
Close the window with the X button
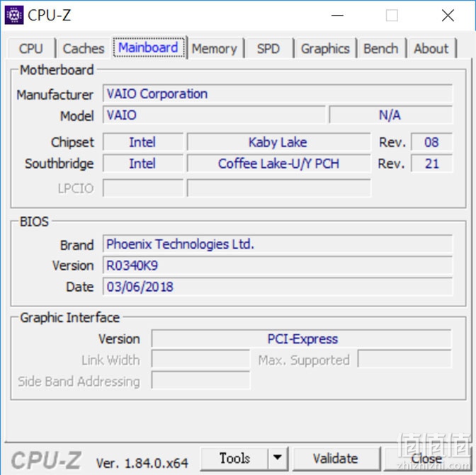[448, 15]
